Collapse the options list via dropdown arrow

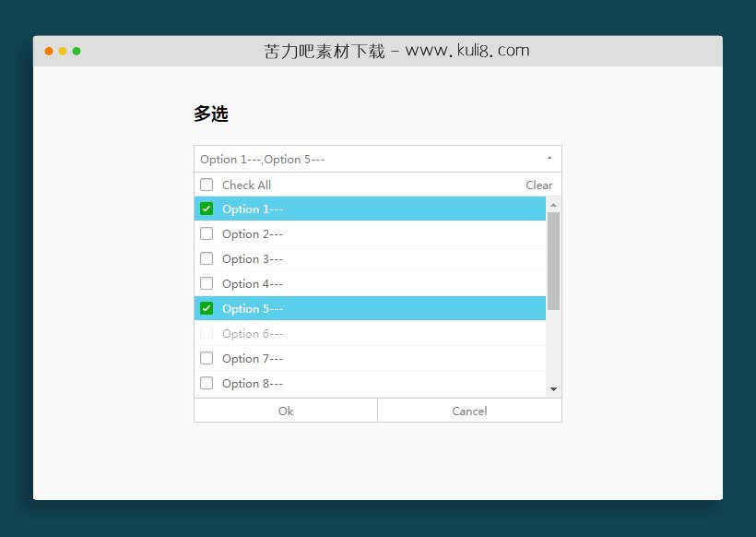[549, 158]
